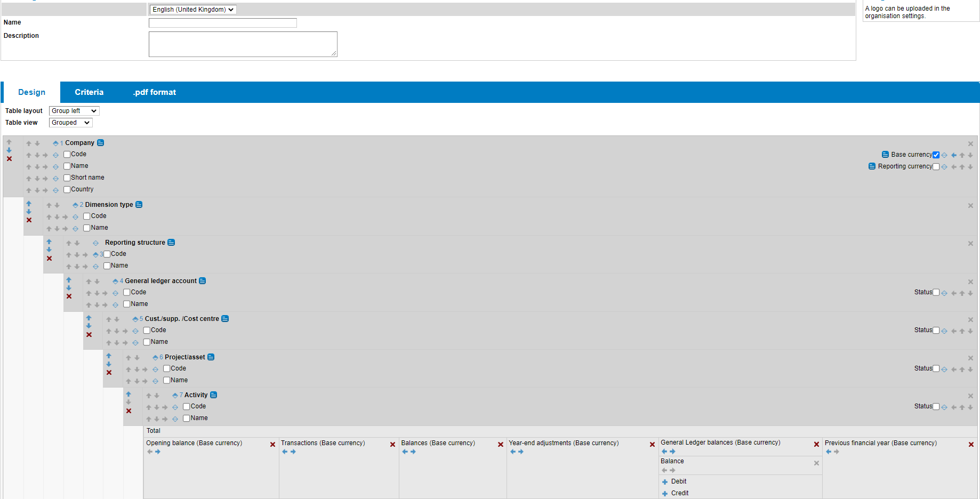This screenshot has width=980, height=499.
Task: Open the list icon next to Reporting structure
Action: click(x=171, y=243)
